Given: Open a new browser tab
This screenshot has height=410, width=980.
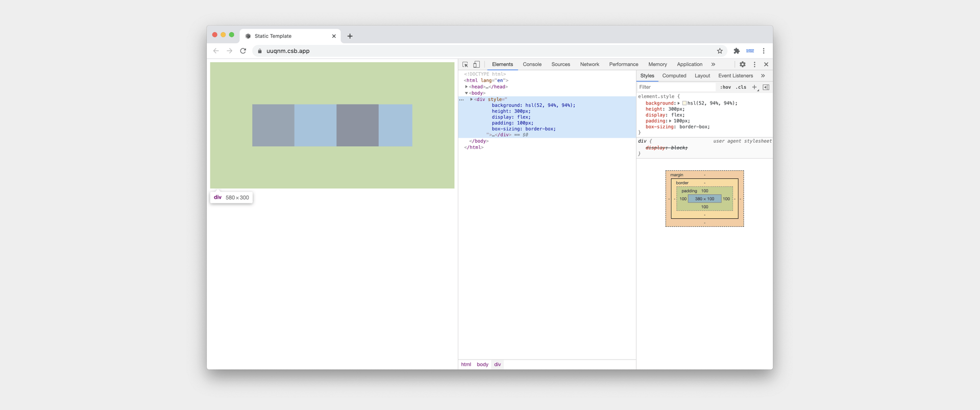Looking at the screenshot, I should (x=350, y=36).
